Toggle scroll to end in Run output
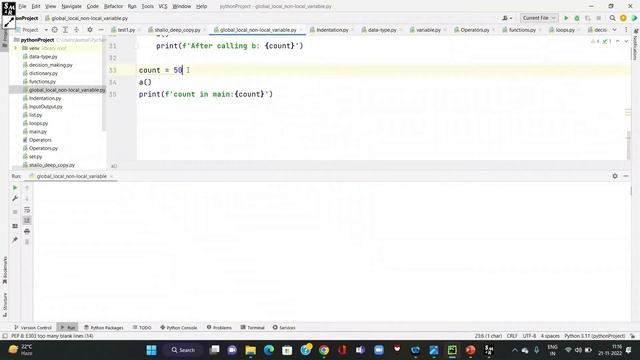 [27, 220]
